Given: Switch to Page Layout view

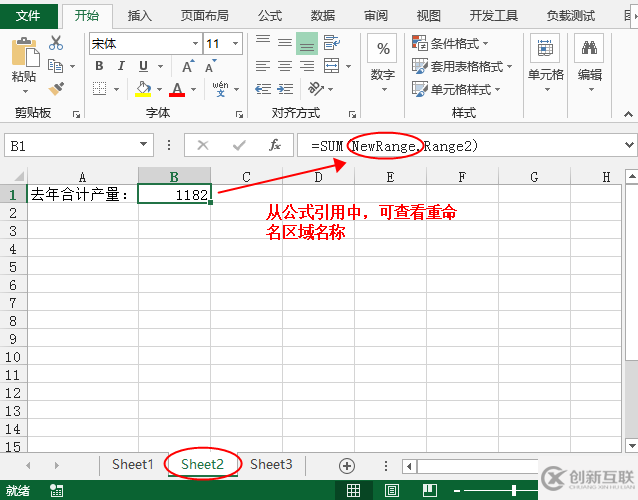Looking at the screenshot, I should tap(391, 490).
